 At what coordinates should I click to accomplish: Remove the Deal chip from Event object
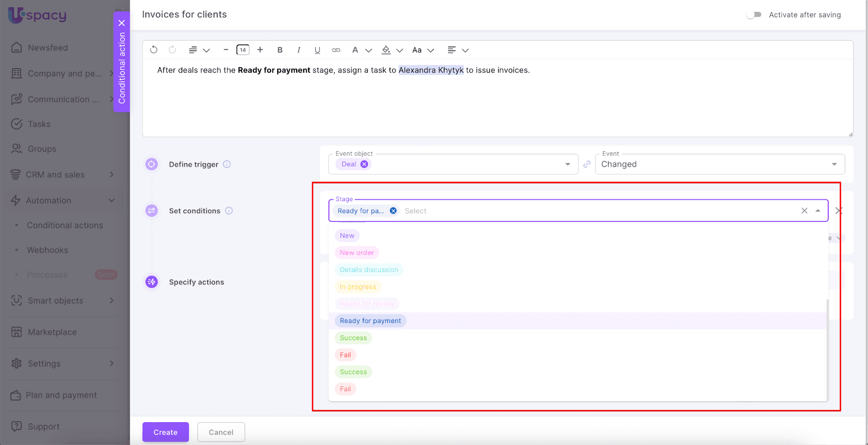pyautogui.click(x=365, y=164)
